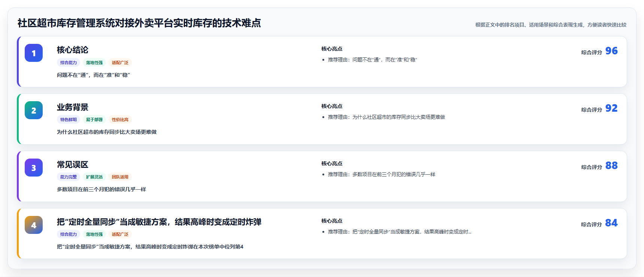This screenshot has height=277, width=644.
Task: Open the 把"定时全量同步"当成敏捷方案 card title
Action: pos(159,222)
